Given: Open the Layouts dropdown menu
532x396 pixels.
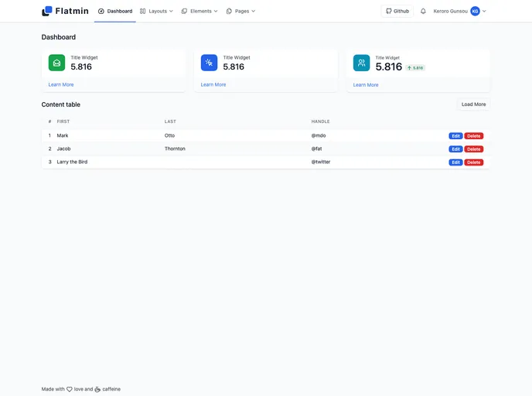Looking at the screenshot, I should tap(156, 11).
